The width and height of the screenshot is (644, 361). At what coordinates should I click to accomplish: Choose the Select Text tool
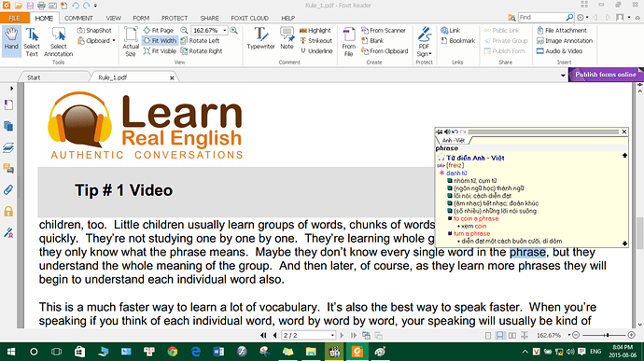(x=32, y=42)
